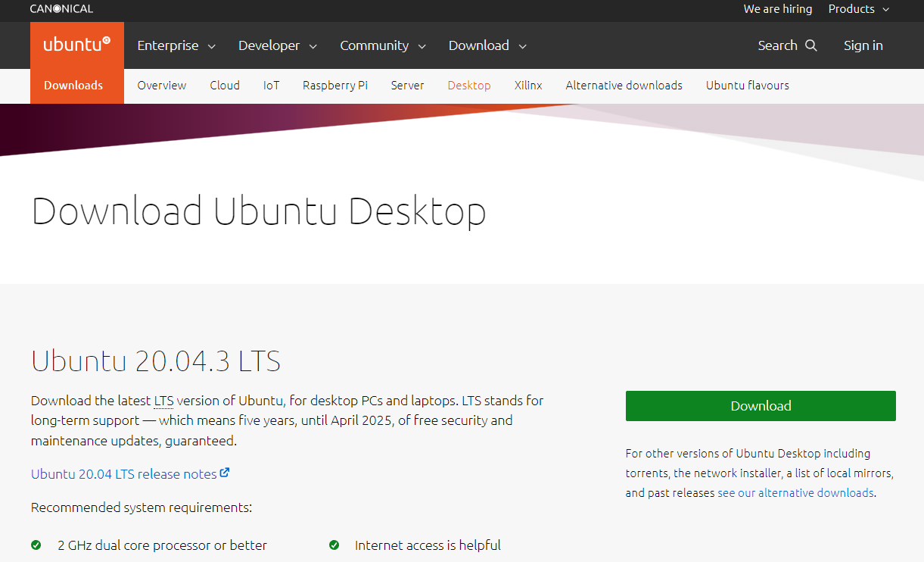
Task: Open the Products dropdown
Action: [859, 9]
